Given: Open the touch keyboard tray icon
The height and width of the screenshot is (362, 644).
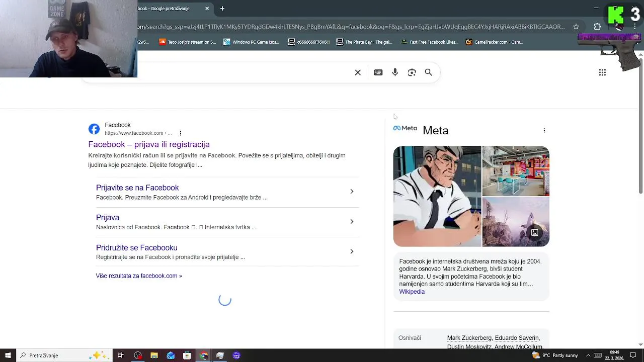Looking at the screenshot, I should pyautogui.click(x=597, y=355).
